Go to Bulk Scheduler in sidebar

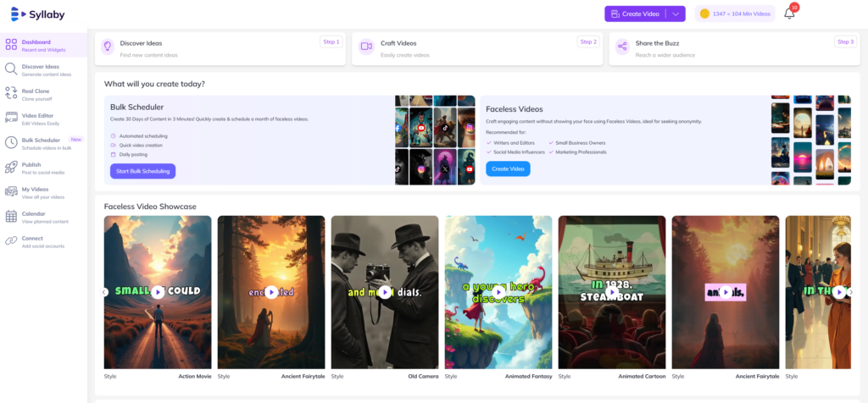[x=41, y=142]
